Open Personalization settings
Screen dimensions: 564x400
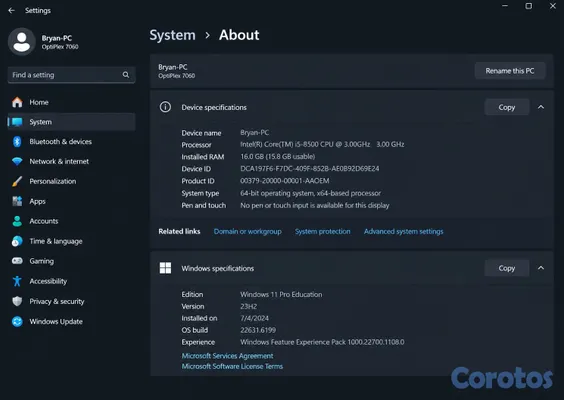pos(72,181)
